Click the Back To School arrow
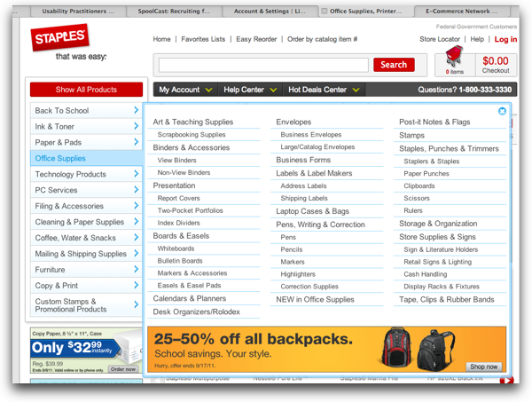The image size is (532, 402). pos(136,110)
